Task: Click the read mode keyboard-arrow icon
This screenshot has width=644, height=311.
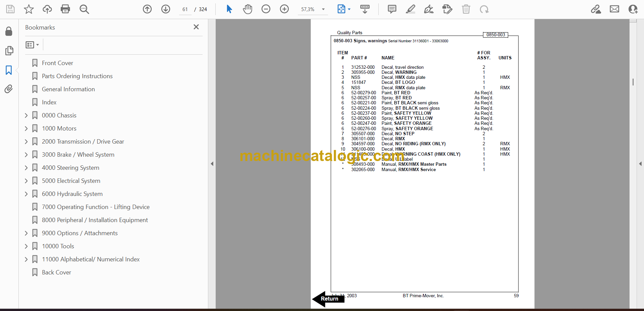Action: tap(365, 9)
